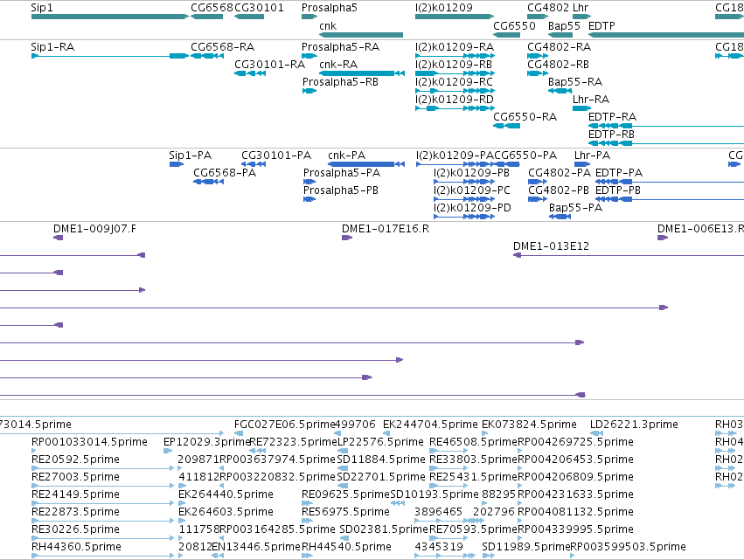This screenshot has width=744, height=560.
Task: Click the EDTP-RB transcript label
Action: 612,135
